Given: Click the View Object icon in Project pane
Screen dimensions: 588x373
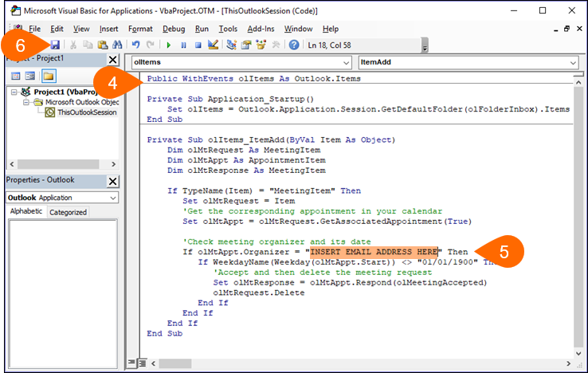Looking at the screenshot, I should click(30, 77).
